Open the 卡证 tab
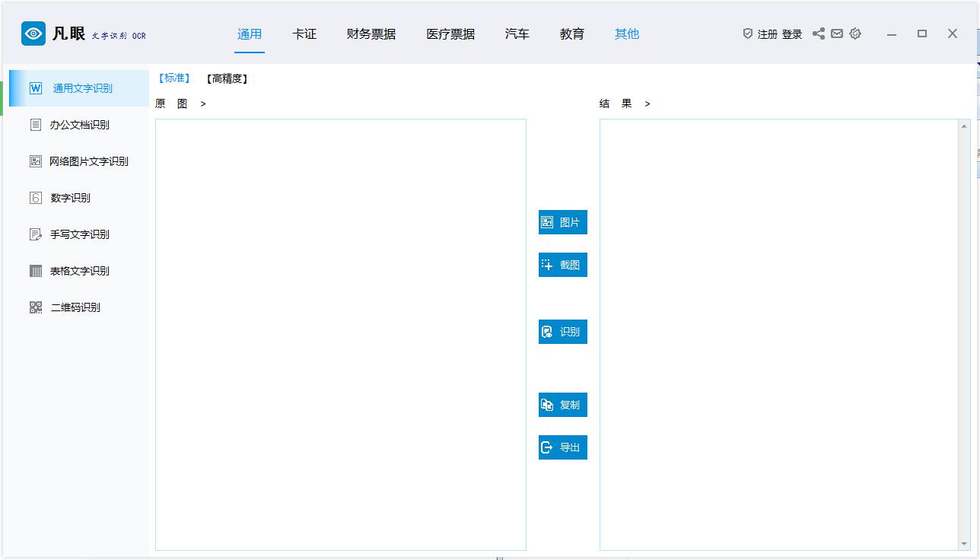980x560 pixels. (x=304, y=34)
